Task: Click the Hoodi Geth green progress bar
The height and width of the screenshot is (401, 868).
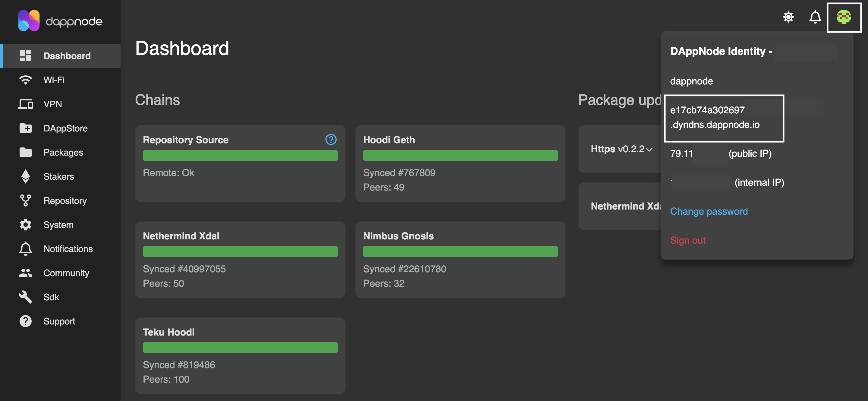Action: click(x=460, y=155)
